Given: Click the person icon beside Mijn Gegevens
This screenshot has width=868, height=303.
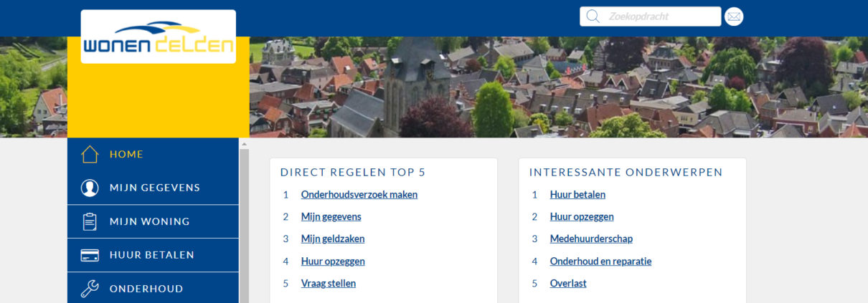Looking at the screenshot, I should 90,188.
